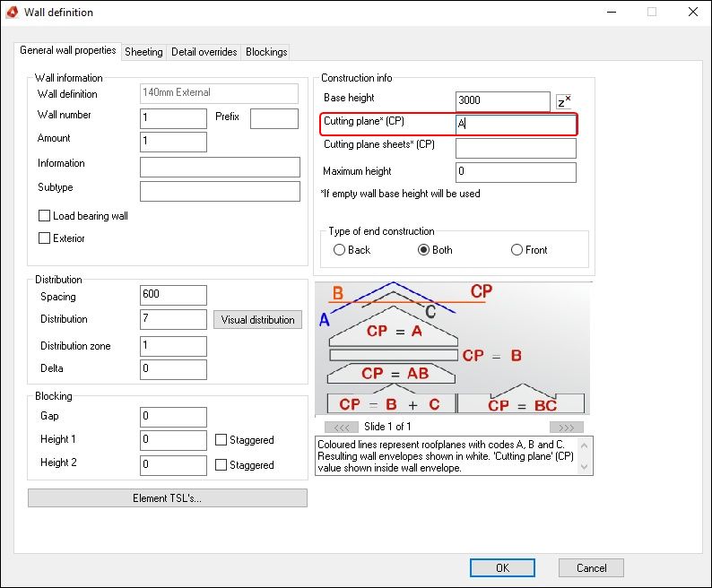The image size is (712, 588).
Task: Go to the previous slide with <<< button
Action: (342, 427)
